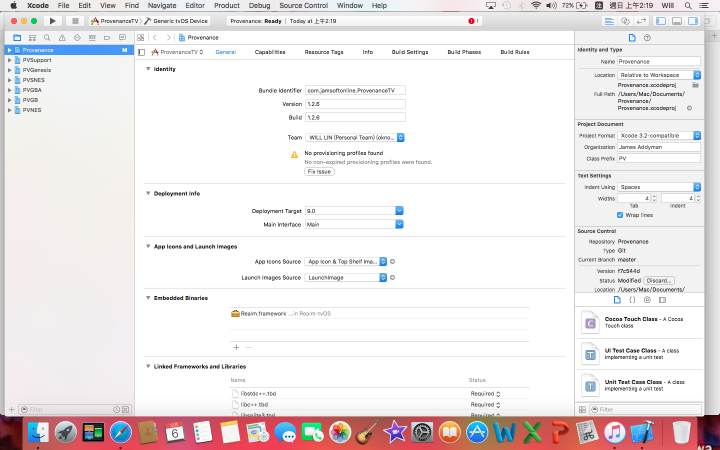Show the Standard editor

point(609,21)
